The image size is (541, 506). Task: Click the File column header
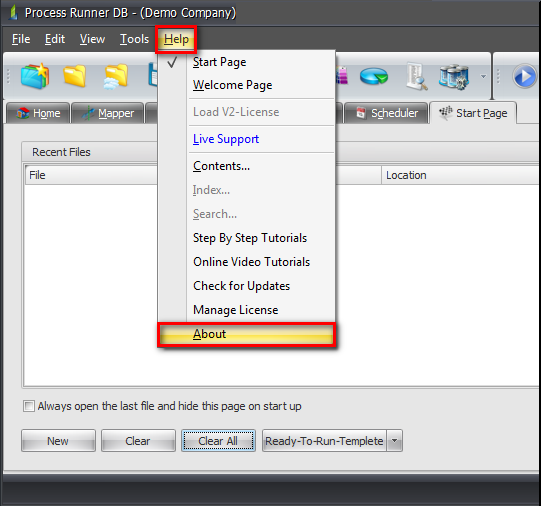pyautogui.click(x=91, y=175)
